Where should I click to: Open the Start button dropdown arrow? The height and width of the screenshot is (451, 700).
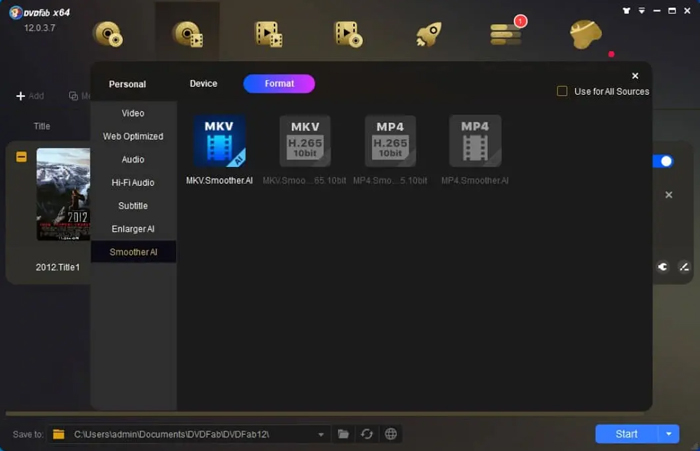[668, 434]
